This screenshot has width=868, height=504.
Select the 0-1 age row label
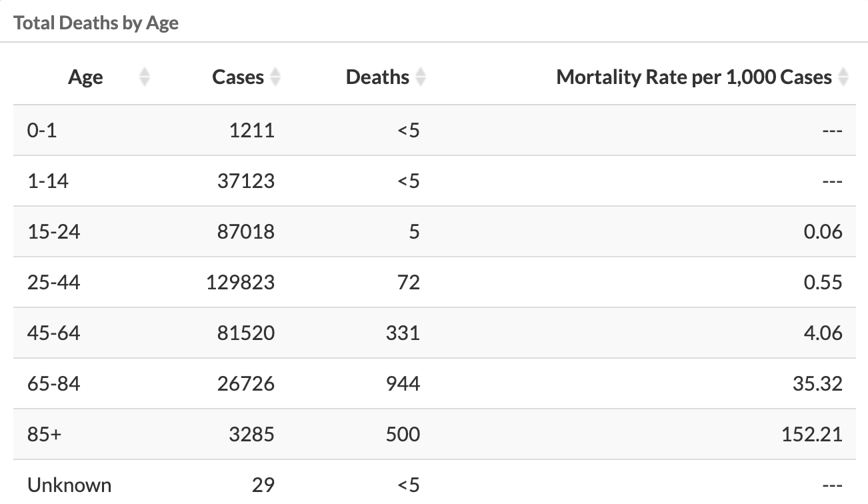42,130
